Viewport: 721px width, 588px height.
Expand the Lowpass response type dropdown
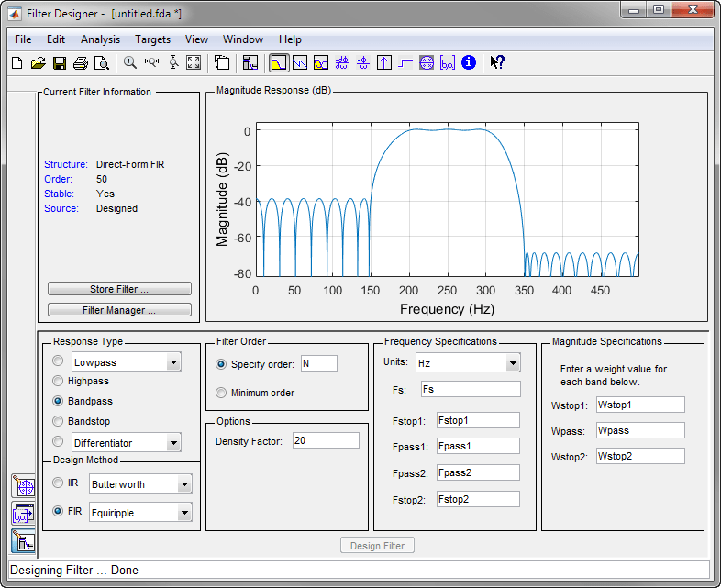click(173, 362)
